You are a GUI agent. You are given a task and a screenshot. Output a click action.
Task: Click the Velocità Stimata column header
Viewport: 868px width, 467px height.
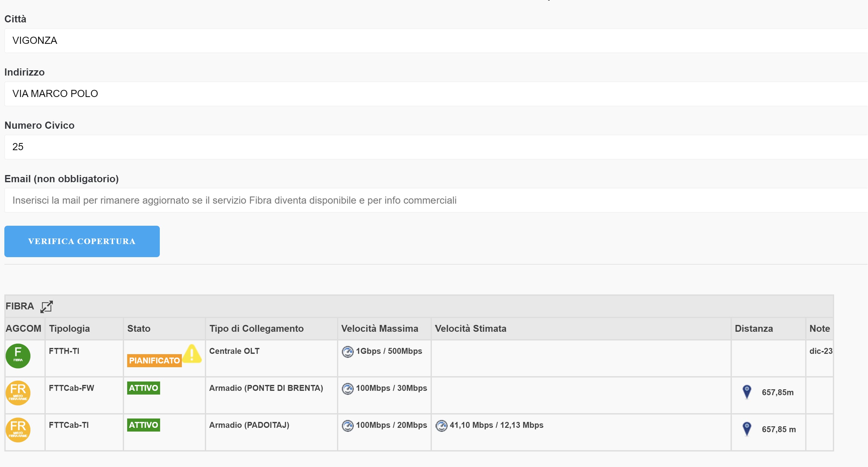tap(470, 329)
